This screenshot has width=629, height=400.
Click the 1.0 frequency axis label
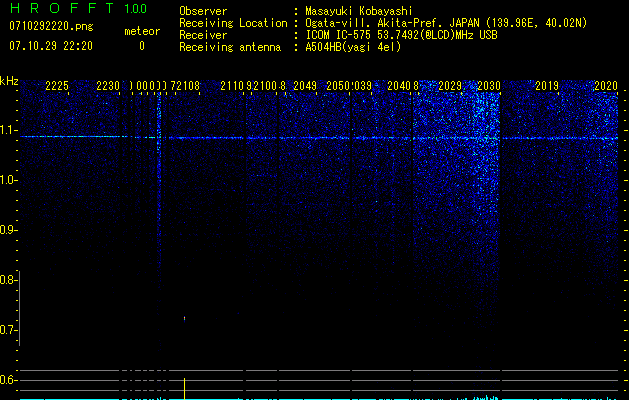point(8,180)
